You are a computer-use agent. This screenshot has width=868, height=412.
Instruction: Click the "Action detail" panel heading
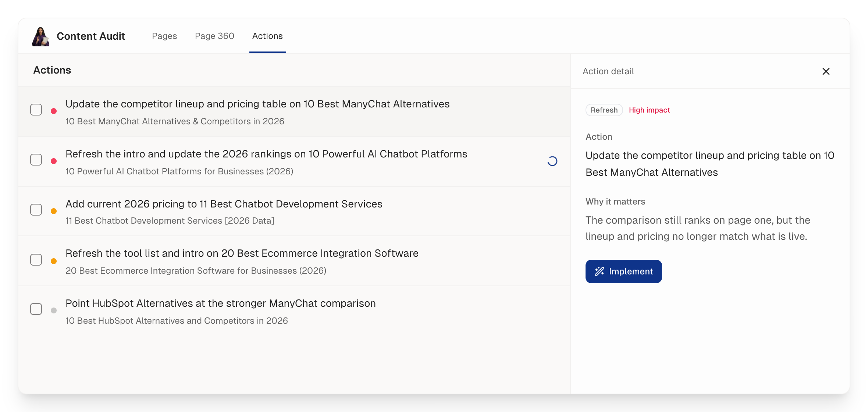(608, 71)
